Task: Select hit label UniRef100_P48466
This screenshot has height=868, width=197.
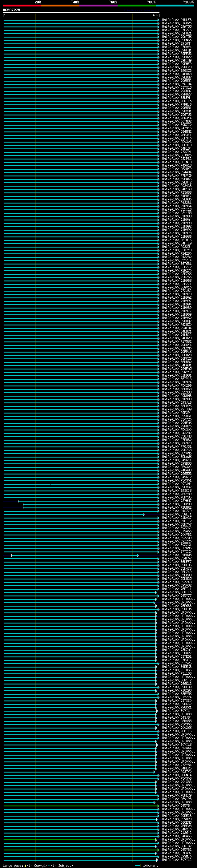Action: click(177, 836)
